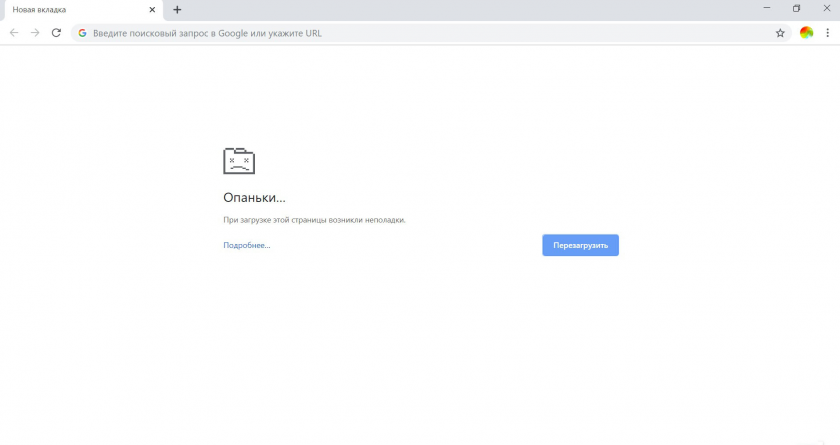Minimize the Chrome window
Viewport: 840px width, 445px height.
coord(765,8)
